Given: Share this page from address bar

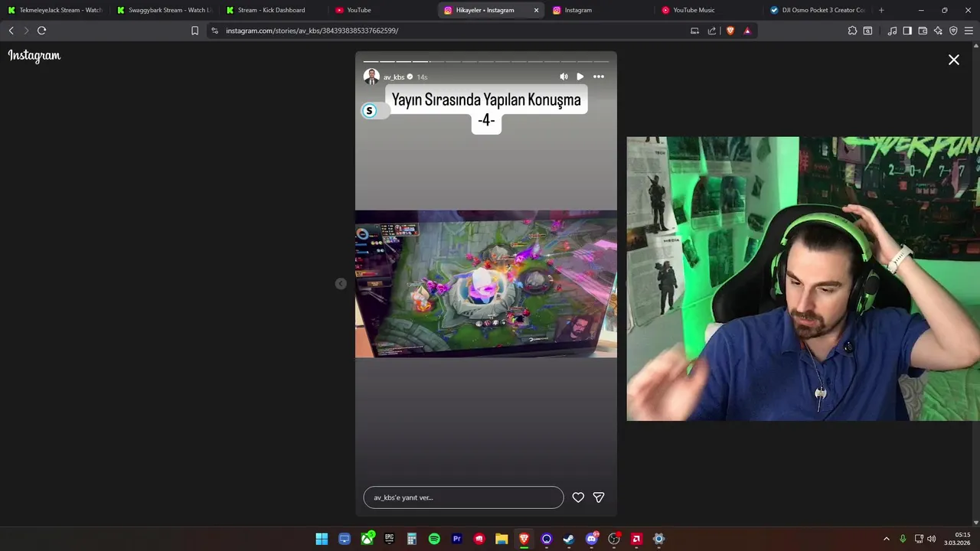Looking at the screenshot, I should [712, 31].
